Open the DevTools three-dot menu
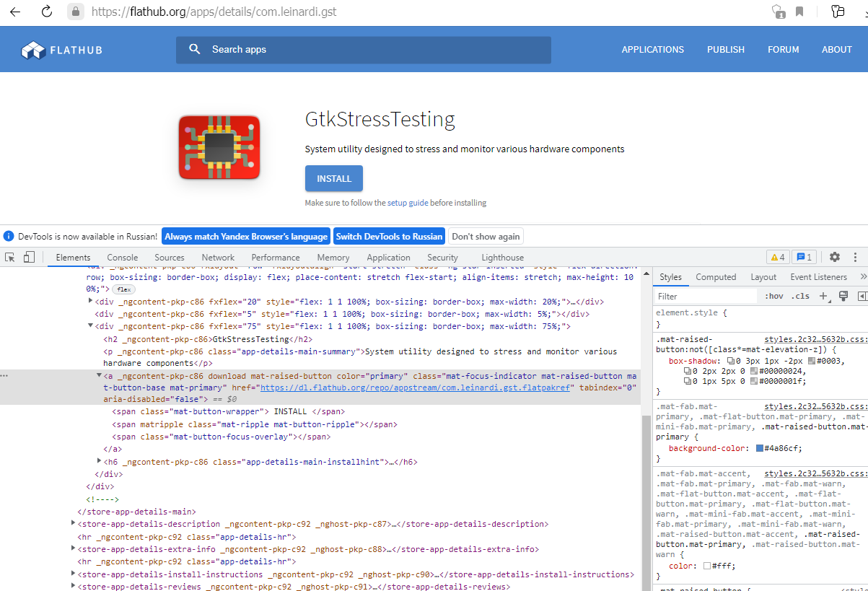868x591 pixels. click(x=856, y=257)
